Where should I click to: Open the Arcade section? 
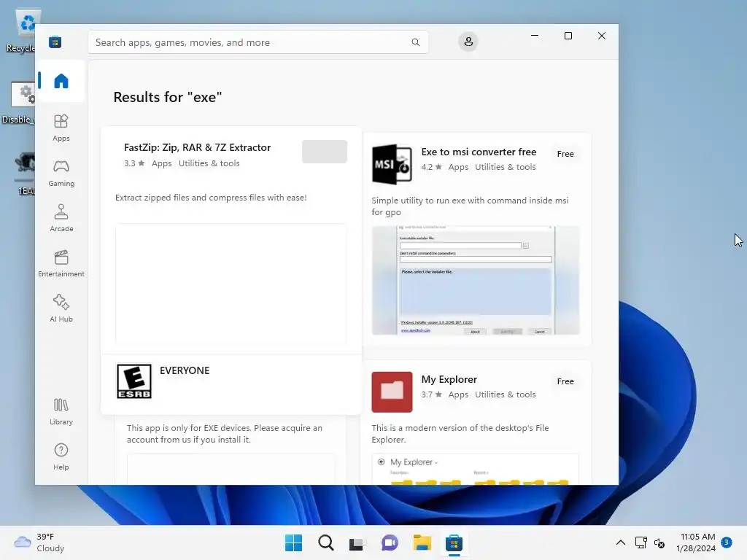click(x=61, y=218)
